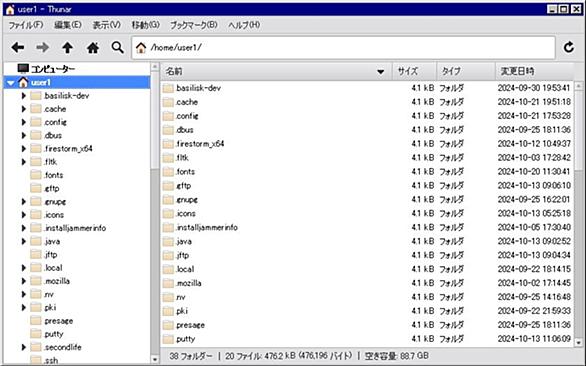The image size is (586, 366).
Task: Click the .cache folder icon in file list
Action: [168, 102]
